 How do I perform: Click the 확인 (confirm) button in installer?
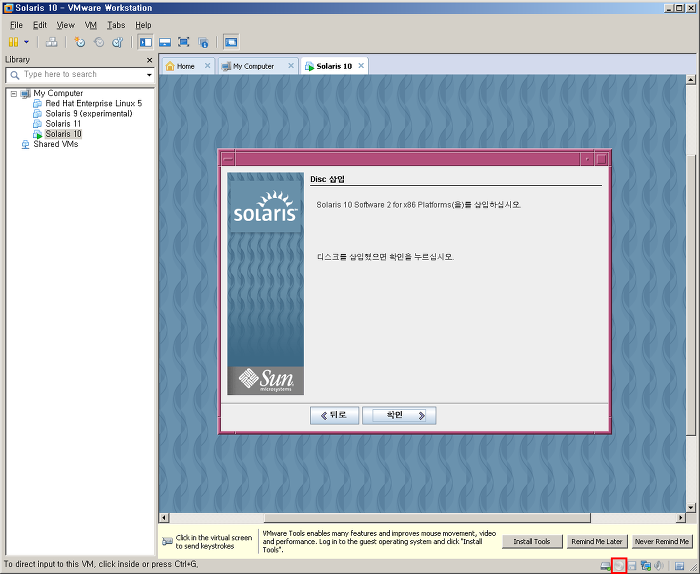pyautogui.click(x=399, y=416)
